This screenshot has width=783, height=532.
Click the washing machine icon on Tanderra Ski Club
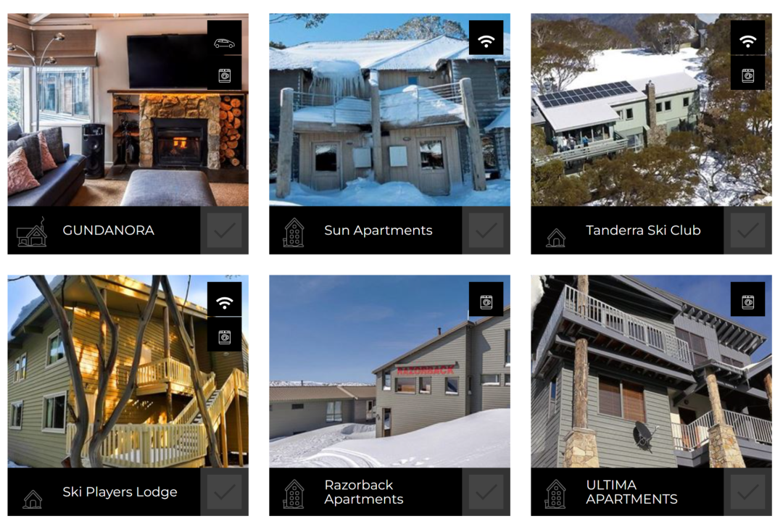coord(747,76)
